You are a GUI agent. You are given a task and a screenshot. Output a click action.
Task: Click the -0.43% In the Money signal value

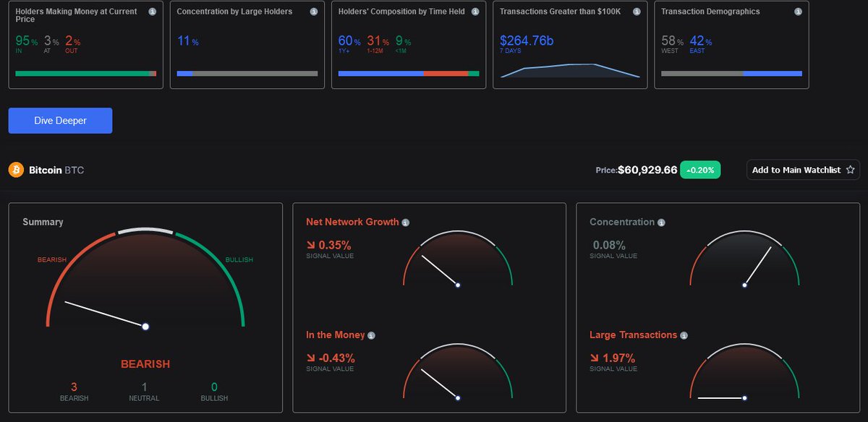click(x=336, y=358)
